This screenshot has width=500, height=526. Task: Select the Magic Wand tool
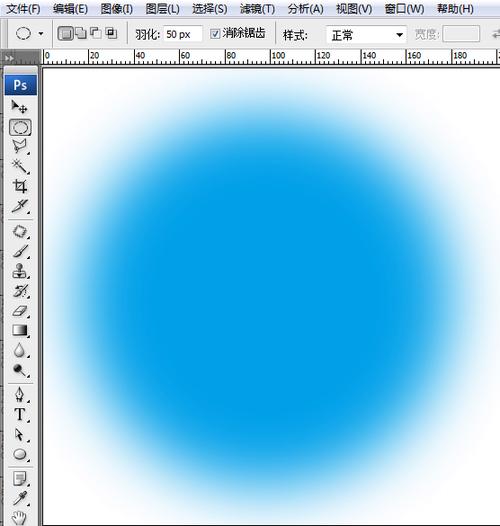click(19, 166)
